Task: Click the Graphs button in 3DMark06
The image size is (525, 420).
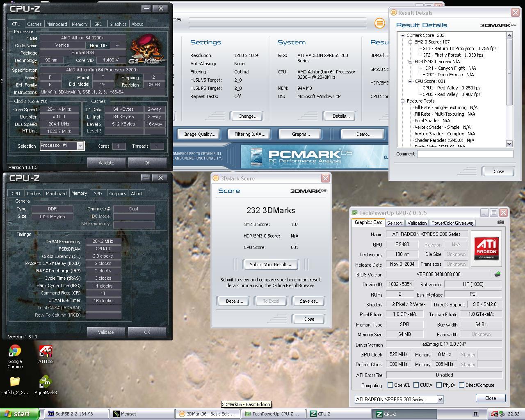Action: pos(301,134)
